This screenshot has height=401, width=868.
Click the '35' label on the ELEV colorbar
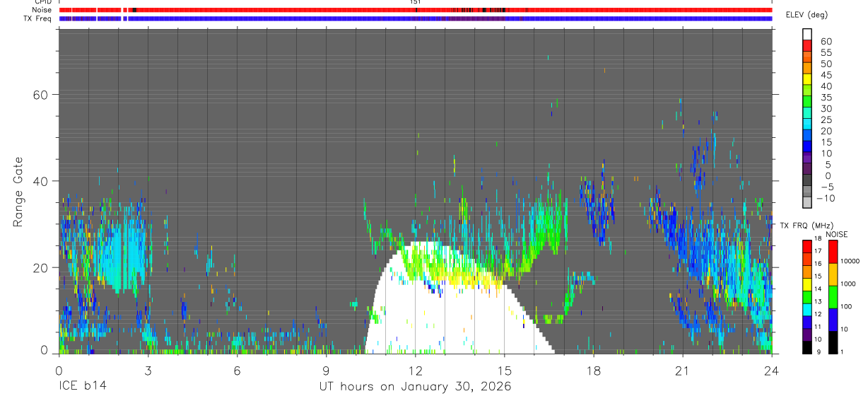click(x=826, y=97)
